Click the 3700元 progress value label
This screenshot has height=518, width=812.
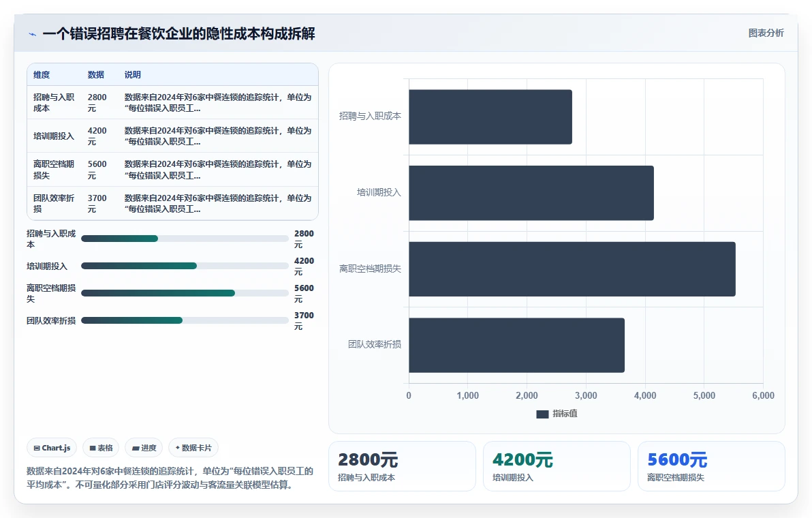304,320
